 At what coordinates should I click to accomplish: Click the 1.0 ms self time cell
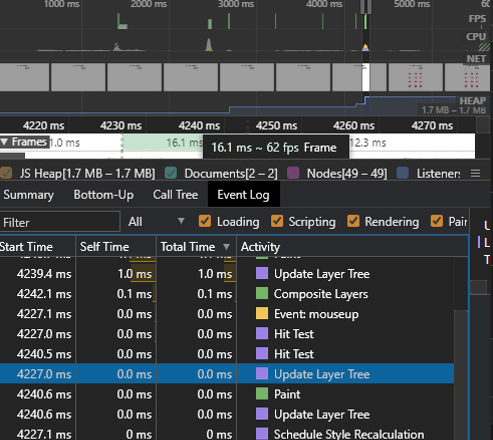(134, 274)
